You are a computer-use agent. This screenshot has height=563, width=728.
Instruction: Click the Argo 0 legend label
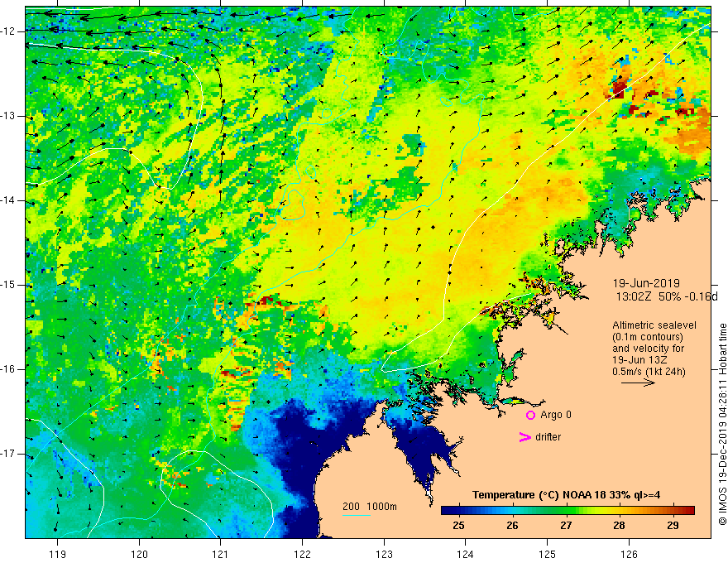[x=556, y=415]
